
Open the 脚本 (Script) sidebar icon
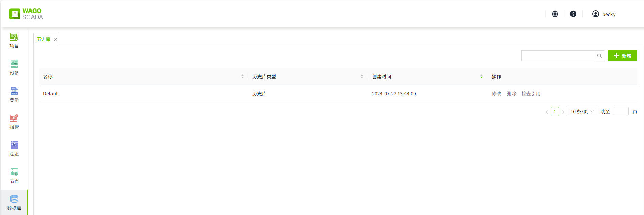click(14, 149)
